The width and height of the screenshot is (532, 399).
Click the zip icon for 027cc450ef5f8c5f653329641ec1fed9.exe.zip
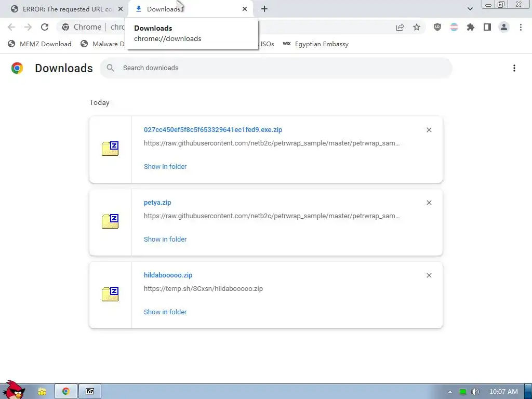pyautogui.click(x=110, y=149)
